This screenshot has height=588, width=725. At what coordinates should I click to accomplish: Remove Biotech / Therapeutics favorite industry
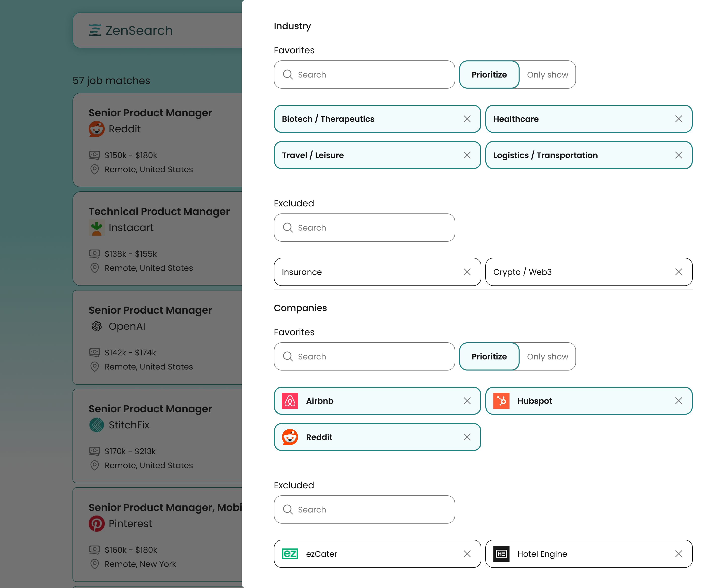point(467,119)
